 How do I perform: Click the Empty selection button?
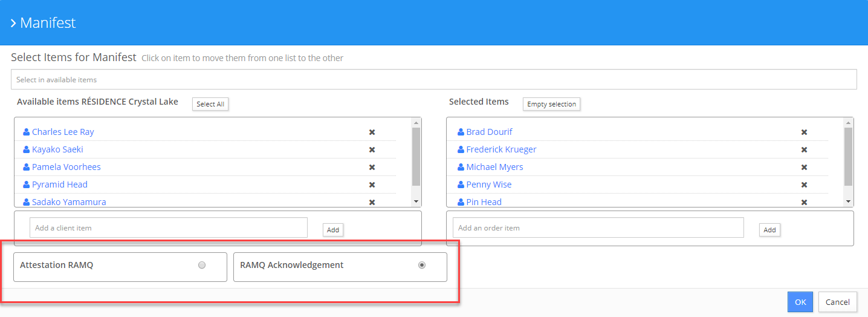551,104
